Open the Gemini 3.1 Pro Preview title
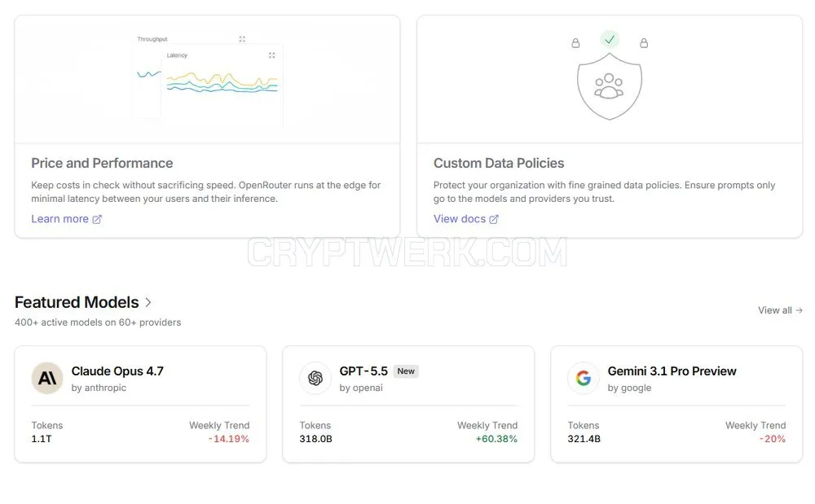Image resolution: width=815 pixels, height=504 pixels. [x=672, y=371]
